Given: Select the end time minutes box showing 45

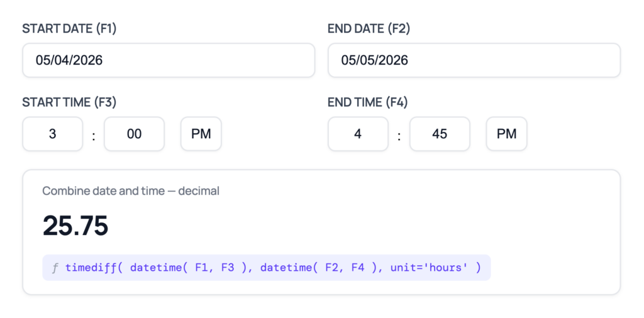Looking at the screenshot, I should (440, 134).
